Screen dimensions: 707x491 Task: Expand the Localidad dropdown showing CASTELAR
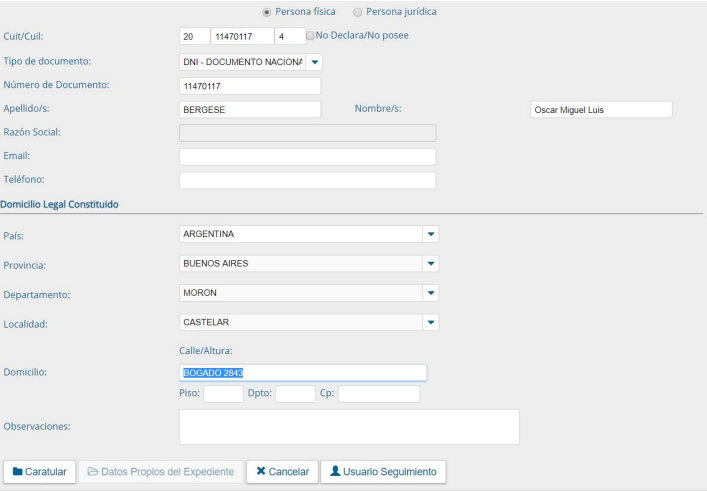tap(432, 322)
